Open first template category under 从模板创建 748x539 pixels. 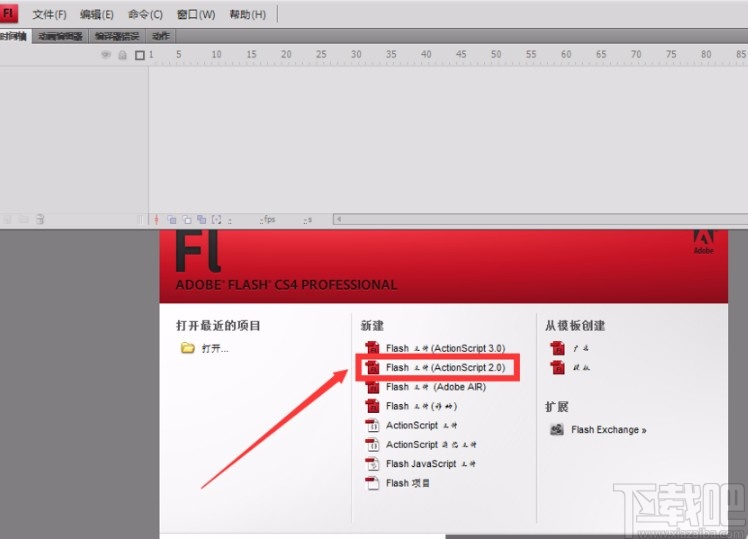coord(581,348)
